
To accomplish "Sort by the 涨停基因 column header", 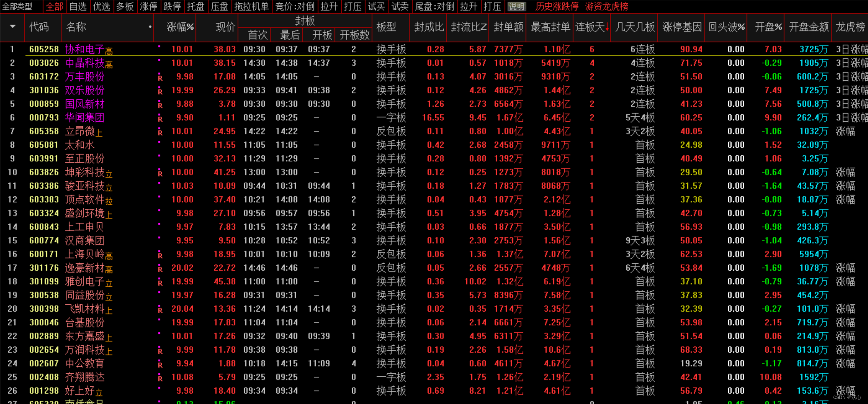I will click(x=682, y=27).
